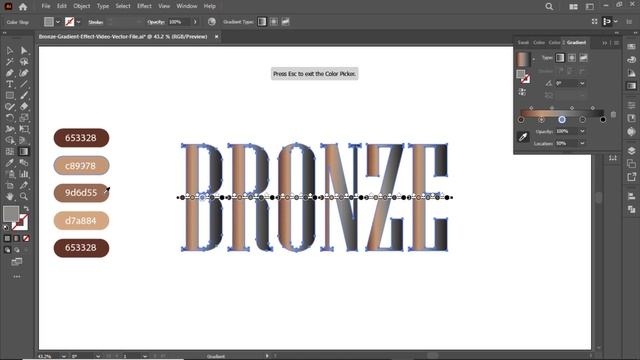Open the Pathfinder panel dock icon
640x360 pixels.
pos(631,209)
